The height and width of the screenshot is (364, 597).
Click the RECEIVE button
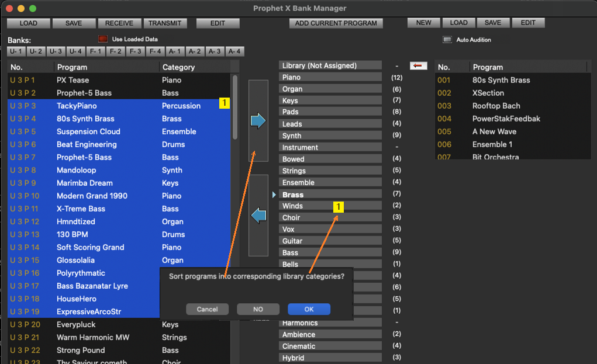click(x=119, y=23)
